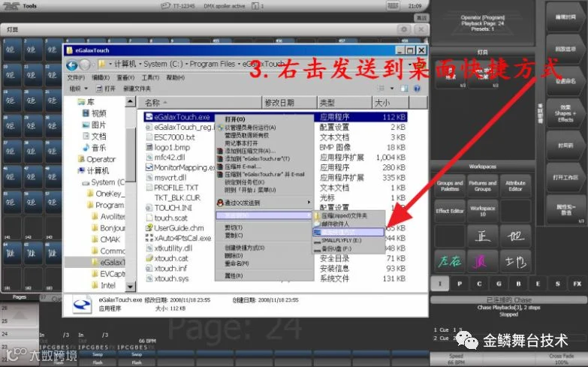This screenshot has width=588, height=367.
Task: Click the Shapes + Effects softkey
Action: click(x=565, y=113)
